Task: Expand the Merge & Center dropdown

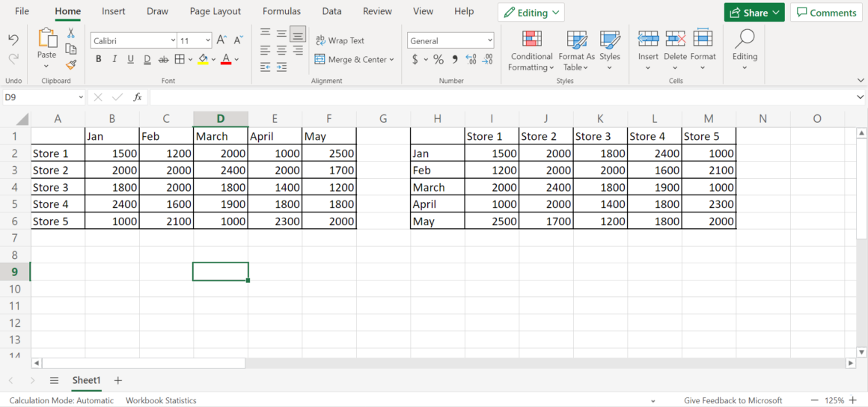Action: click(391, 59)
